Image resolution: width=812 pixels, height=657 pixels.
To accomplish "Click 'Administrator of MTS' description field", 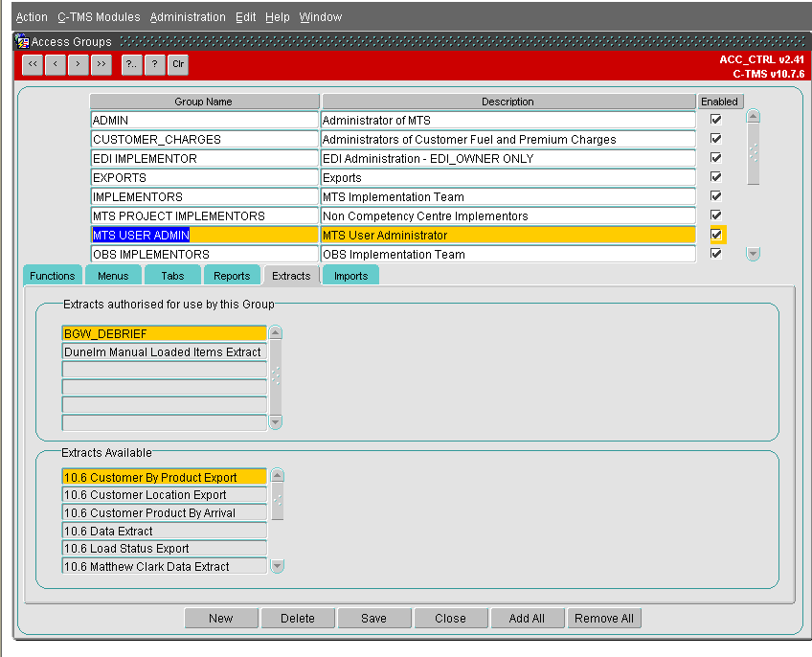I will click(x=508, y=121).
